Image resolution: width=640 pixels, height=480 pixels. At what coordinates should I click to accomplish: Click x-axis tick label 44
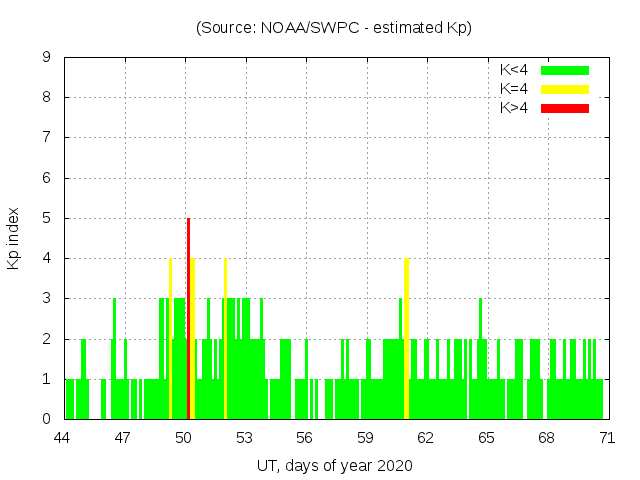(x=63, y=438)
